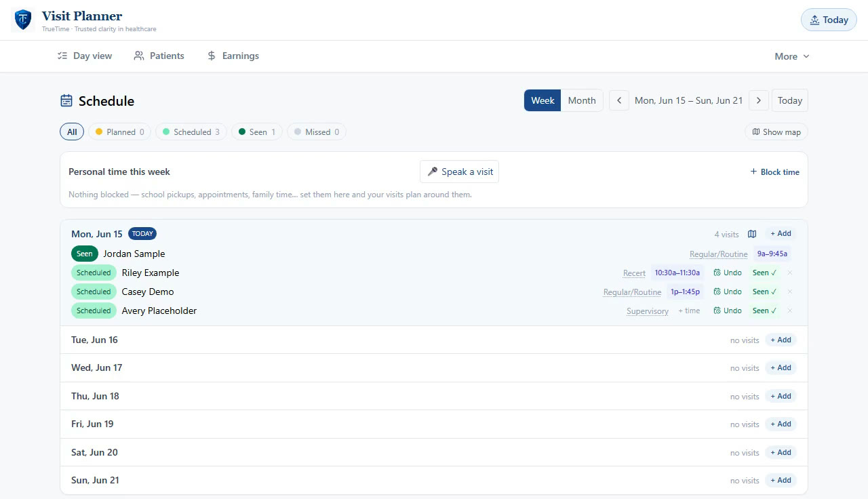
Task: Undo Casey Demo's visit scheduling
Action: point(727,292)
